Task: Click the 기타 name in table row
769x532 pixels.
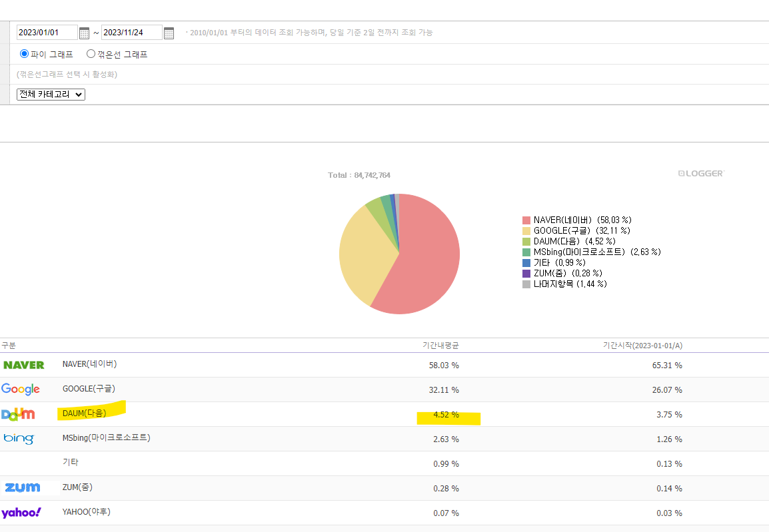Action: [x=70, y=462]
